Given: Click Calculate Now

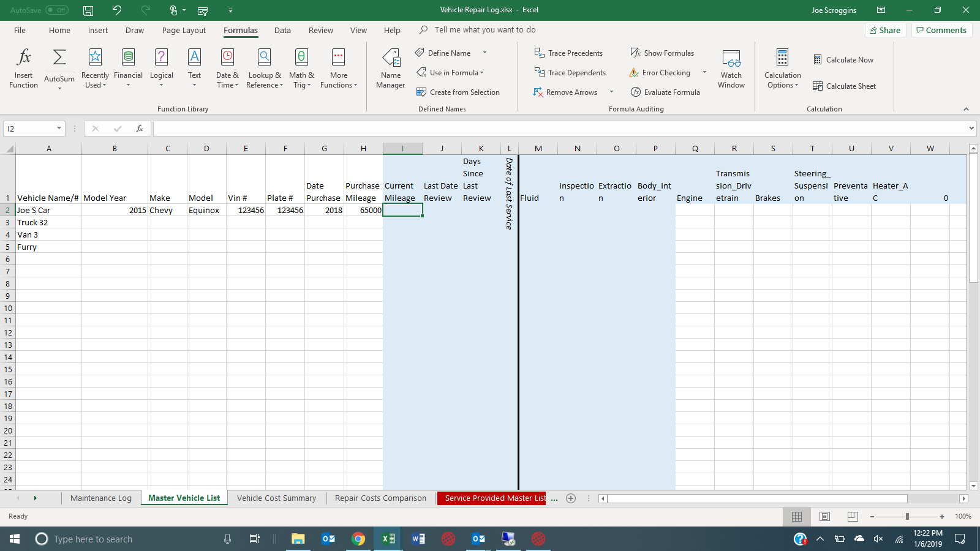Looking at the screenshot, I should point(844,59).
